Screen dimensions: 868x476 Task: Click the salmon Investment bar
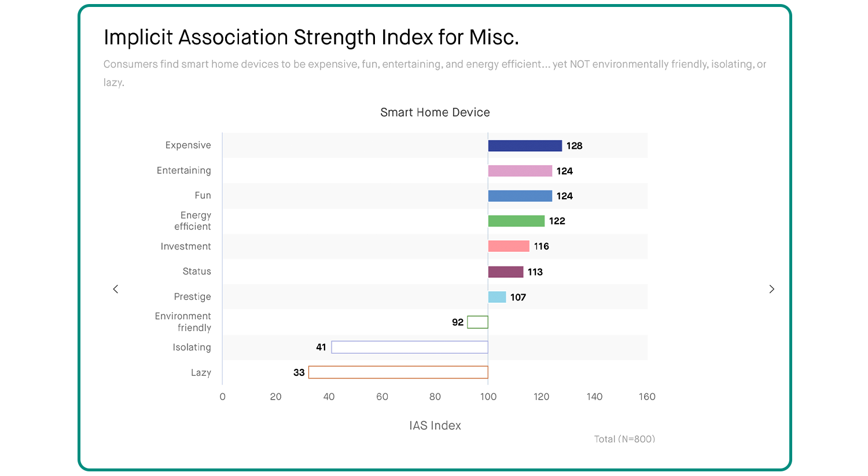pyautogui.click(x=509, y=246)
